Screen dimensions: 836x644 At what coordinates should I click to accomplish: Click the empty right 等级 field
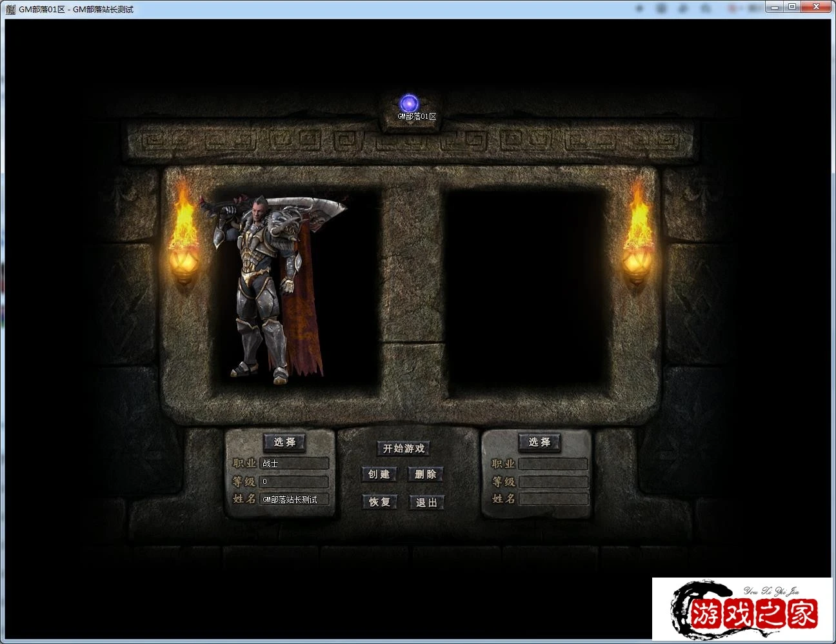(x=553, y=482)
